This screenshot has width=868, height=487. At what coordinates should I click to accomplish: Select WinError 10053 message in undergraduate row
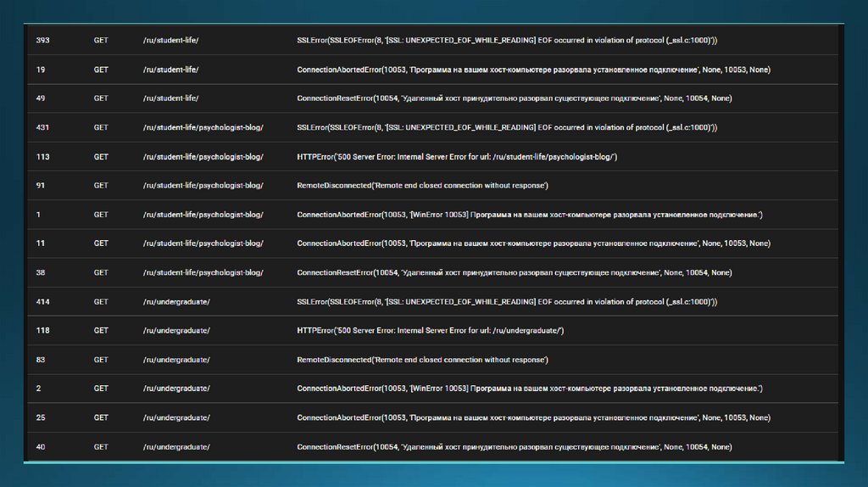tap(530, 389)
